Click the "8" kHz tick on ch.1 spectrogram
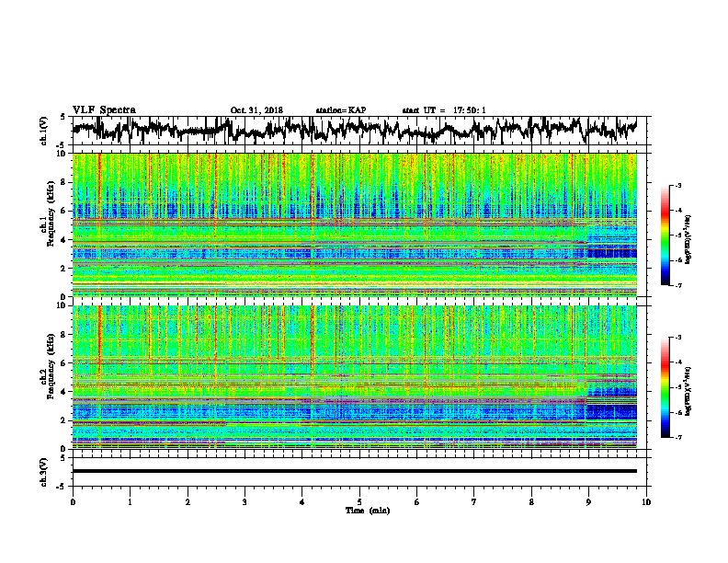728x563 pixels. [65, 182]
